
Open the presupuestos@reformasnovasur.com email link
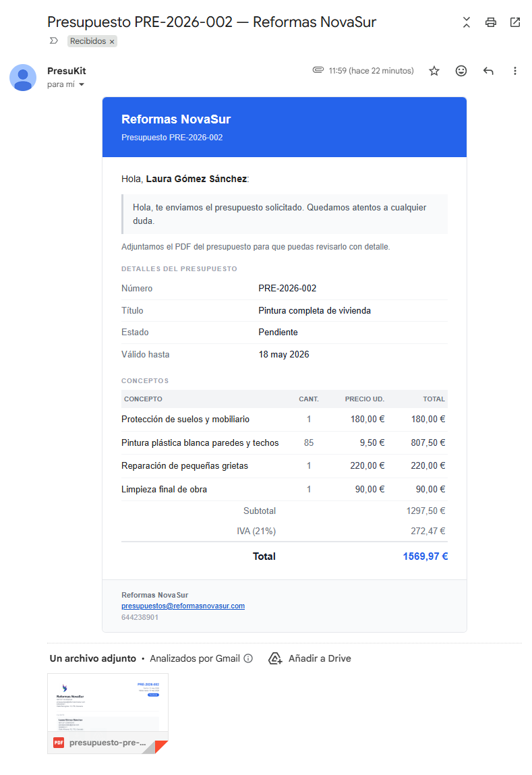(x=183, y=606)
